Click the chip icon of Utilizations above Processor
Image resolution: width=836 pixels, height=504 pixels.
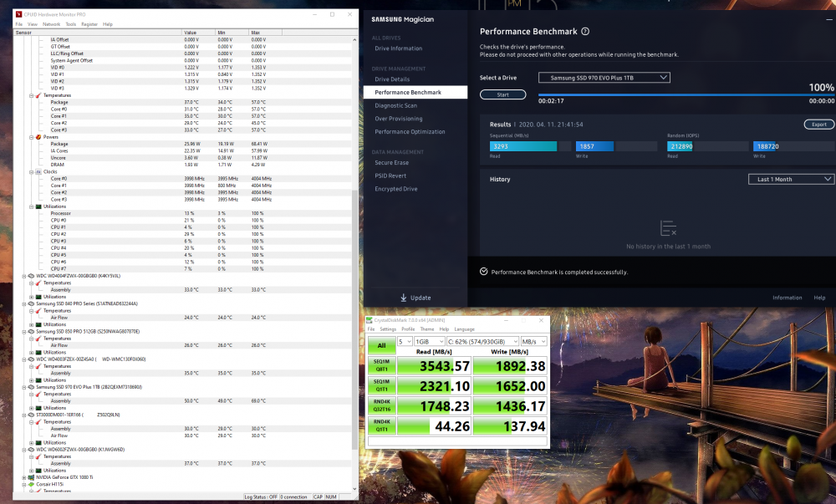38,206
